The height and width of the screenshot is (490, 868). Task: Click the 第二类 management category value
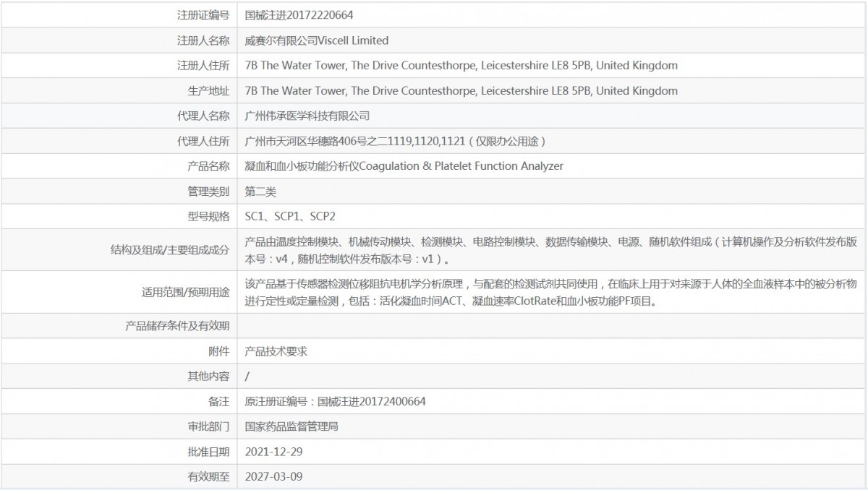[x=260, y=192]
